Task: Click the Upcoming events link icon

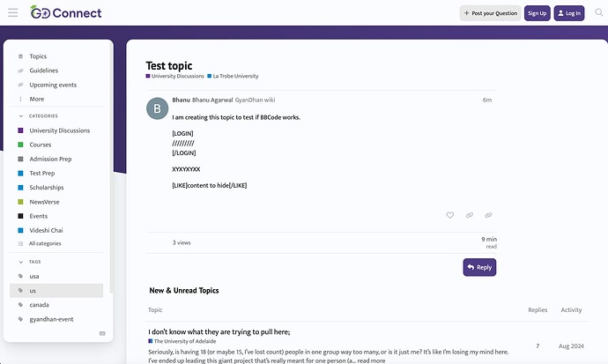Action: point(20,85)
